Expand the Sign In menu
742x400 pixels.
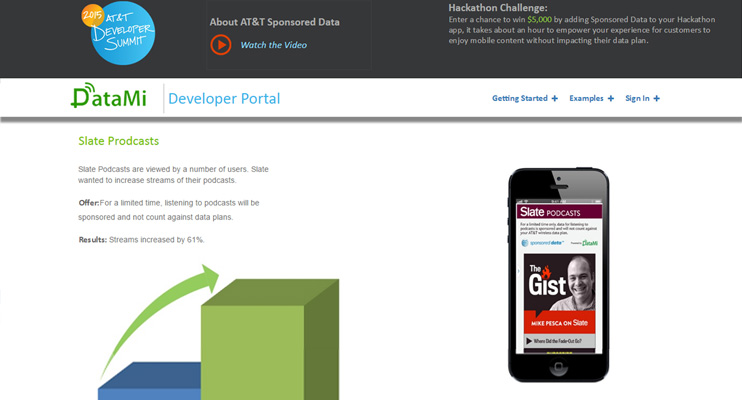[642, 98]
